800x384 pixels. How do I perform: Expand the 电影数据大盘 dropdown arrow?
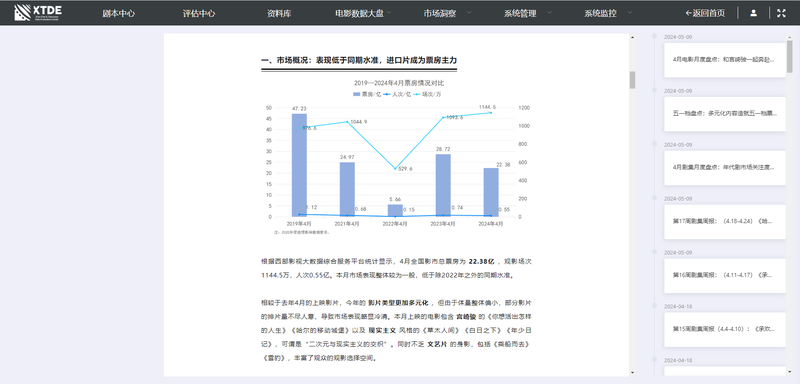389,12
